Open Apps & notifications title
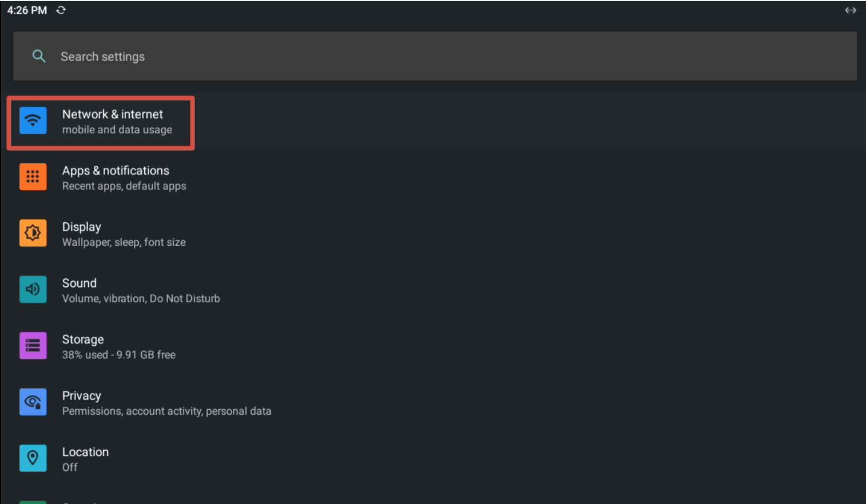The height and width of the screenshot is (504, 866). click(x=116, y=170)
